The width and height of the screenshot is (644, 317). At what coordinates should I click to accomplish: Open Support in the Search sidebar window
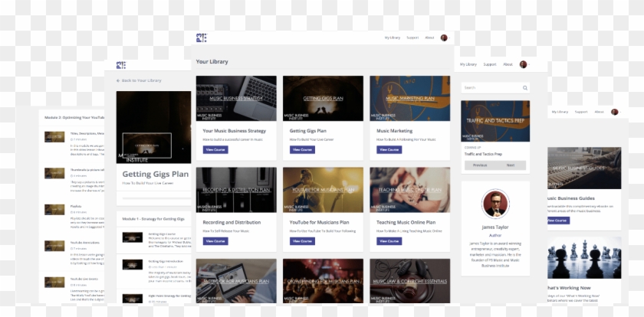(x=490, y=64)
